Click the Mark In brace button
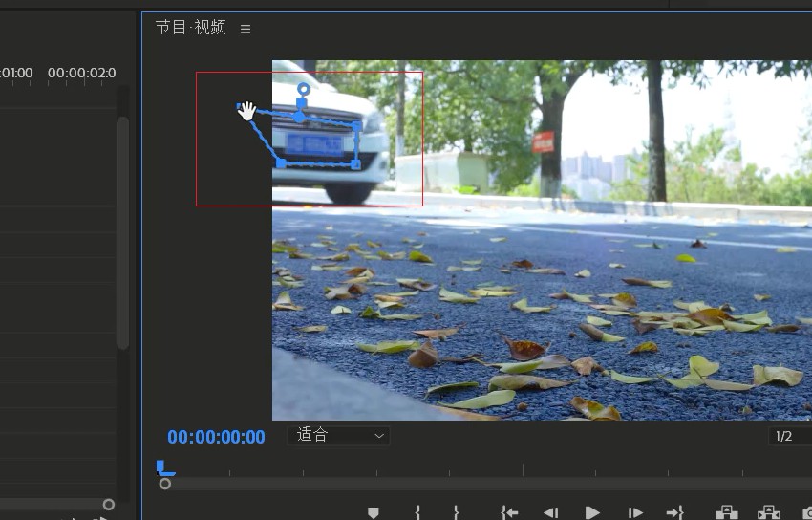Viewport: 812px width, 520px height. pyautogui.click(x=417, y=512)
